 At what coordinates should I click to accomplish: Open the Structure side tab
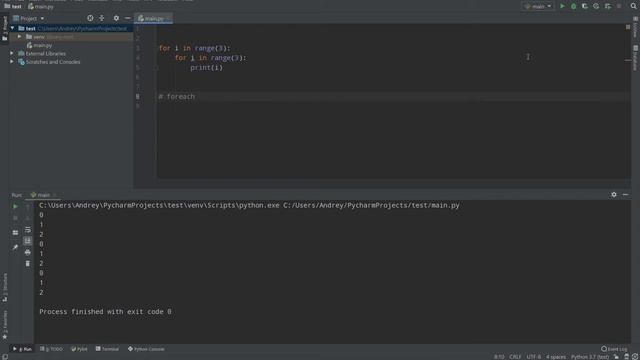4,288
